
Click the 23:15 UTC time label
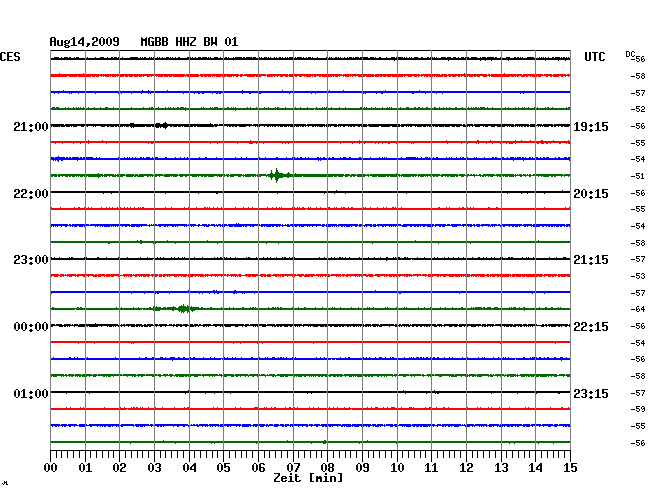591,393
